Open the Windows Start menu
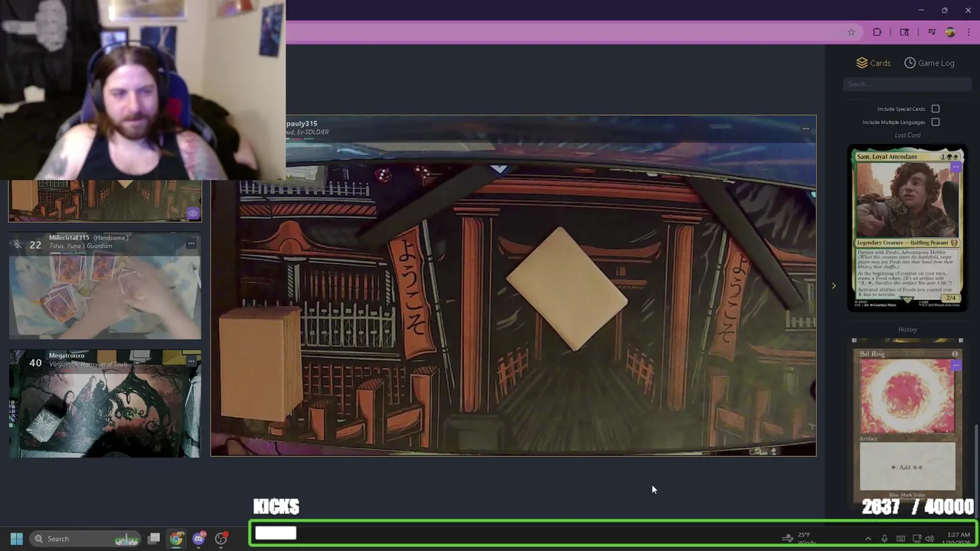This screenshot has height=551, width=980. (16, 539)
